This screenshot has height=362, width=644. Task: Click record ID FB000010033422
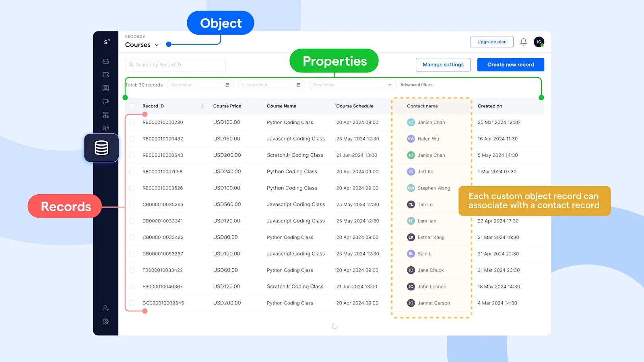[163, 270]
